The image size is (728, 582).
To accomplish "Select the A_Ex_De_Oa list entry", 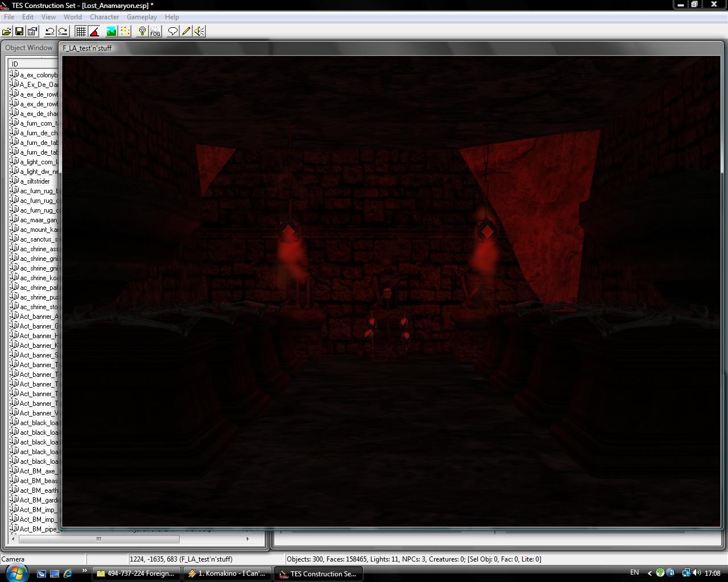I will (34, 85).
